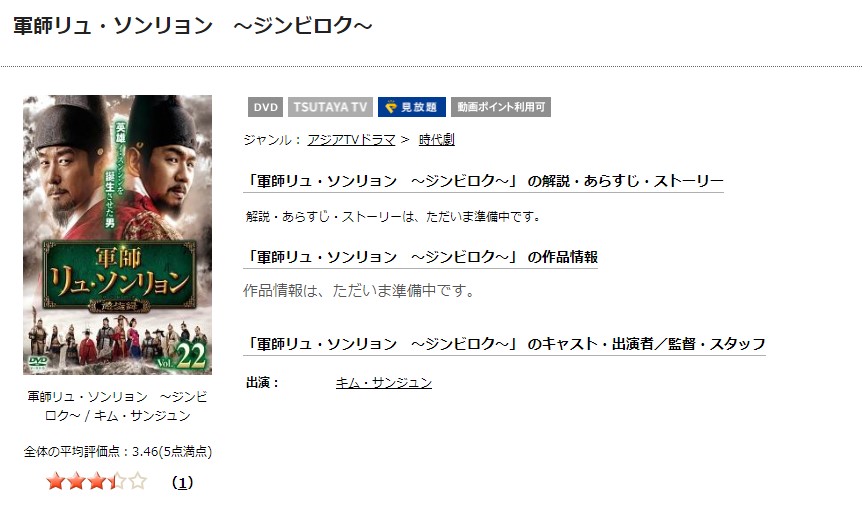862x507 pixels.
Task: Click the star rating icons
Action: (96, 482)
